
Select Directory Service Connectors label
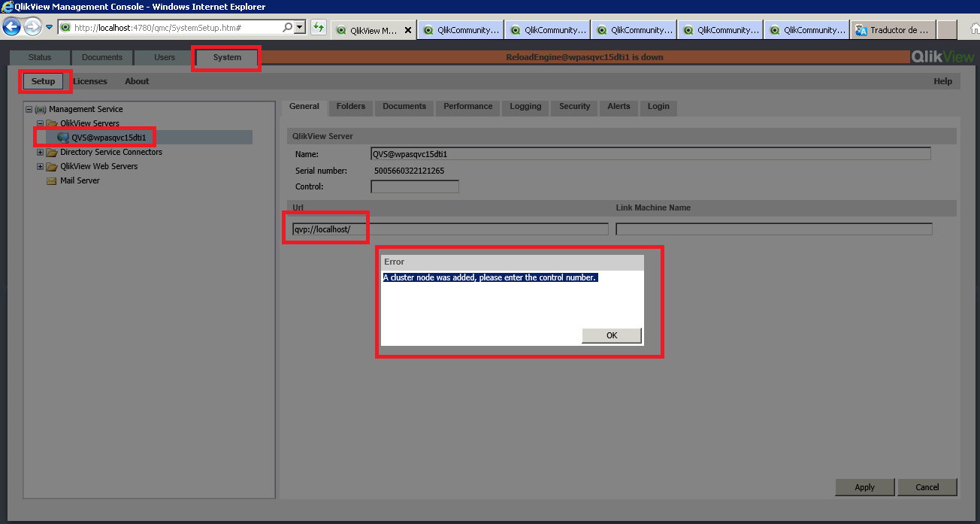click(x=111, y=152)
